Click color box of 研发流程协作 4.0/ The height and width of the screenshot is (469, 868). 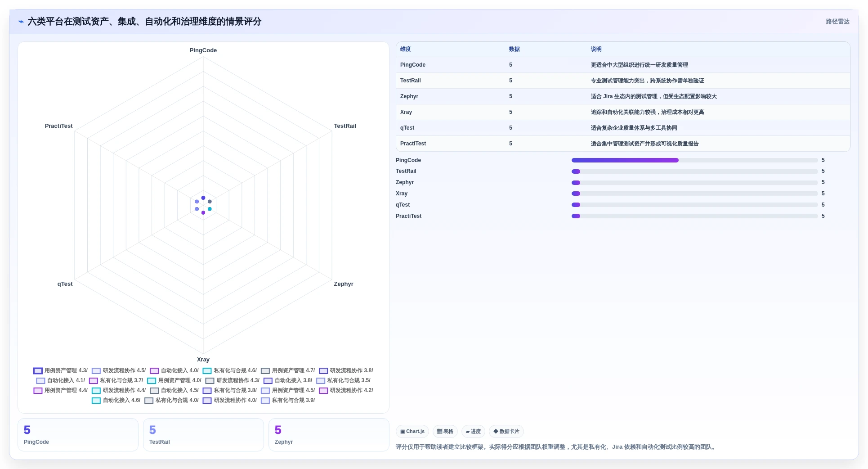pyautogui.click(x=207, y=401)
